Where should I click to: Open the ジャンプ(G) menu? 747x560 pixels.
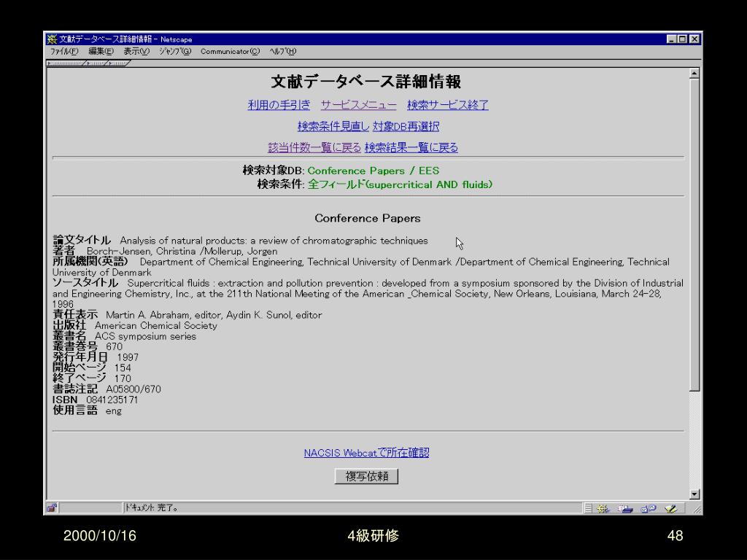tap(175, 52)
